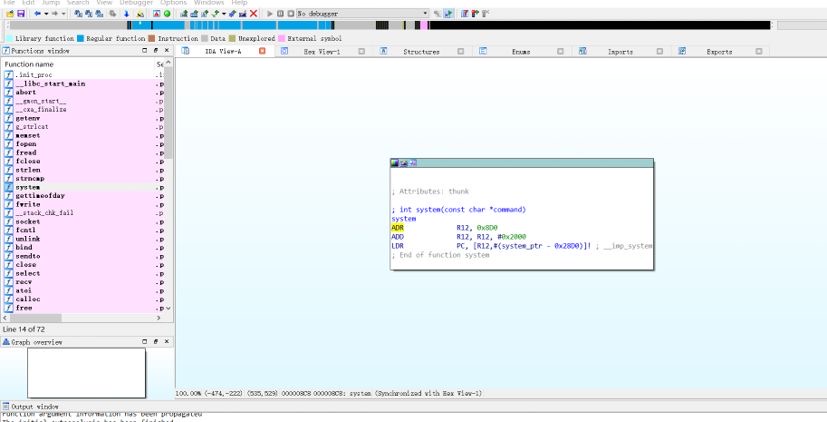Image resolution: width=827 pixels, height=422 pixels.
Task: Click the green circle toolbar icon
Action: (x=167, y=14)
